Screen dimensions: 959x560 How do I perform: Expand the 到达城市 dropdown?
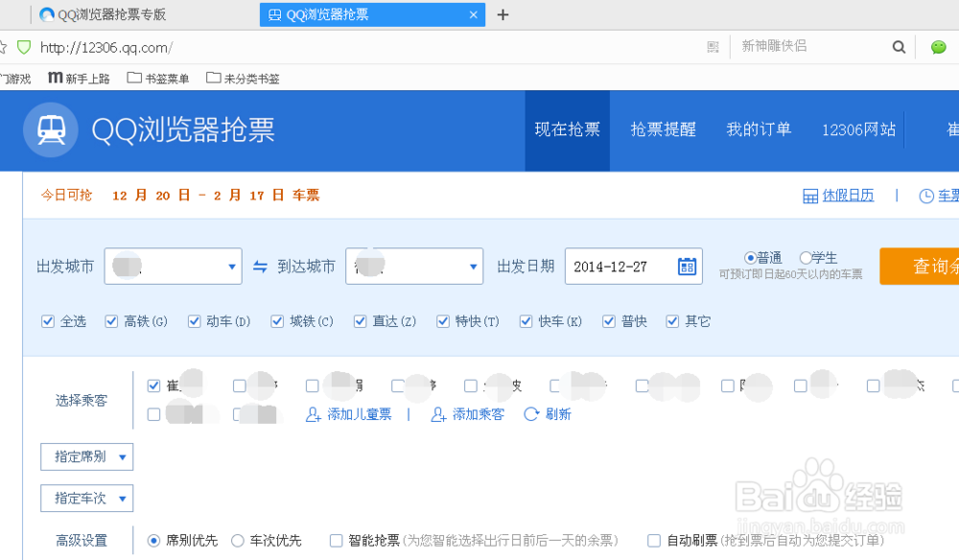click(x=414, y=267)
